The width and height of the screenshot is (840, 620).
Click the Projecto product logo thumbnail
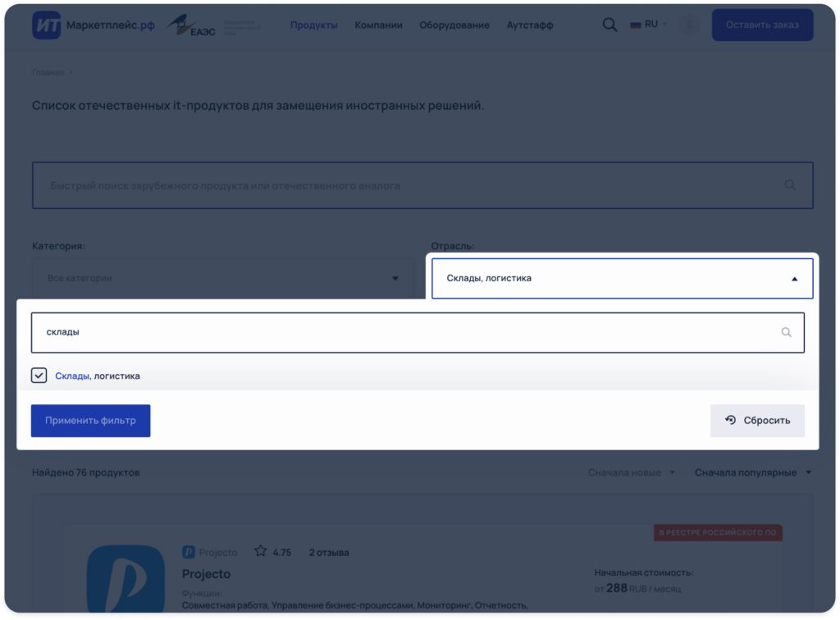[125, 580]
